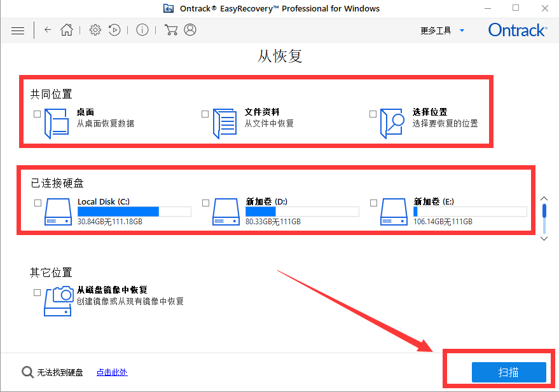This screenshot has width=559, height=392.
Task: Click the app icon in title bar
Action: (x=169, y=8)
